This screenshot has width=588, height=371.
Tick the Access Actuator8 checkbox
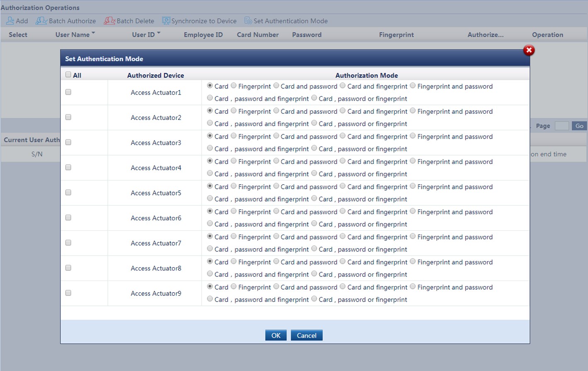point(68,268)
